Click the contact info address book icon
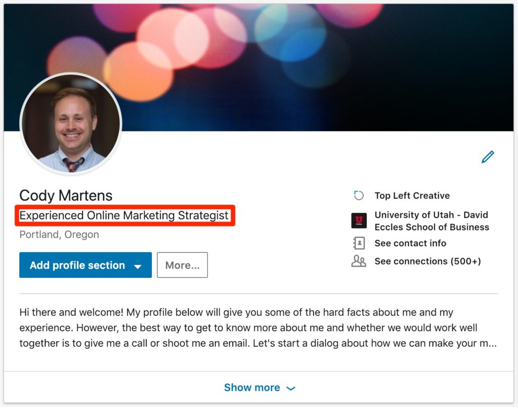Screen dimensions: 518x420 click(x=359, y=243)
